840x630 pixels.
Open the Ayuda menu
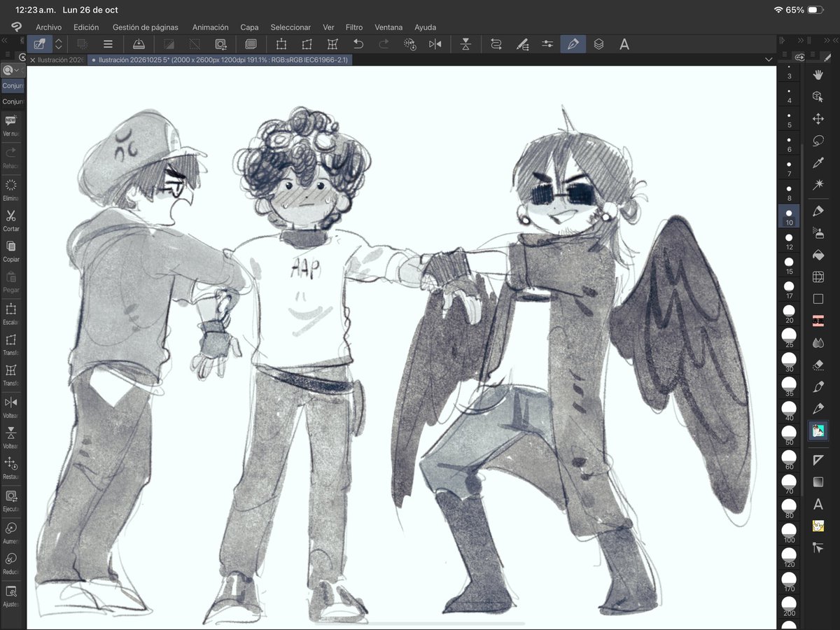tap(425, 27)
